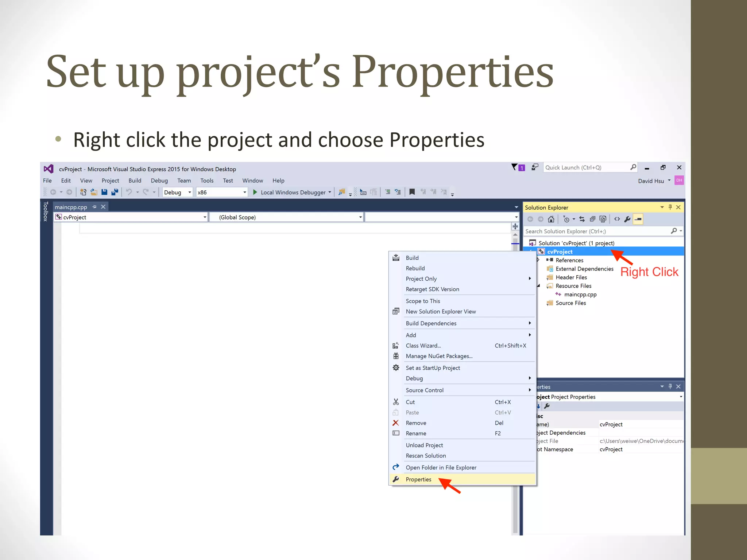Click Sync with Active Document icon
Image resolution: width=747 pixels, height=560 pixels.
tap(582, 219)
